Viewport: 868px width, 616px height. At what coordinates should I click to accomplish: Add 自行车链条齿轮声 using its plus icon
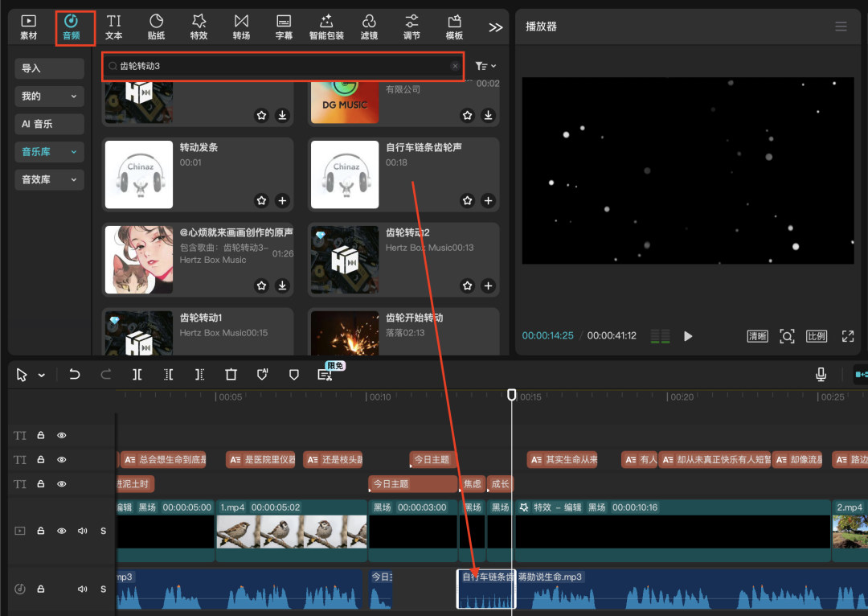coord(488,200)
